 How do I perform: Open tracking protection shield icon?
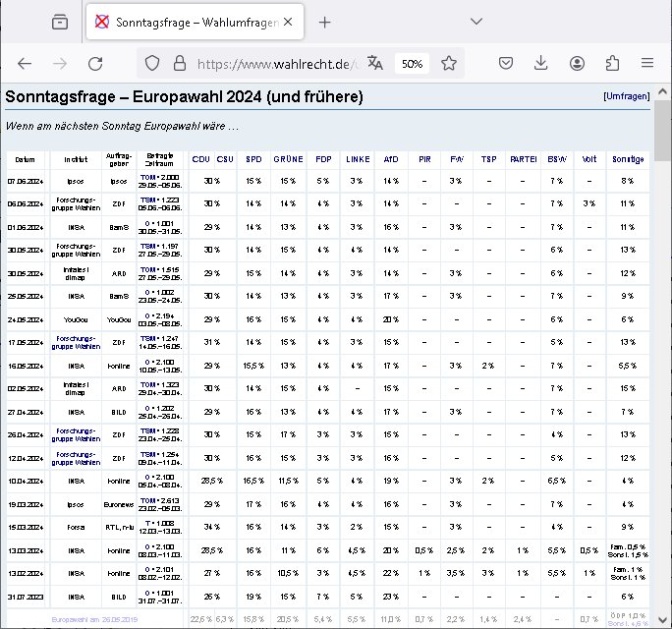click(151, 64)
